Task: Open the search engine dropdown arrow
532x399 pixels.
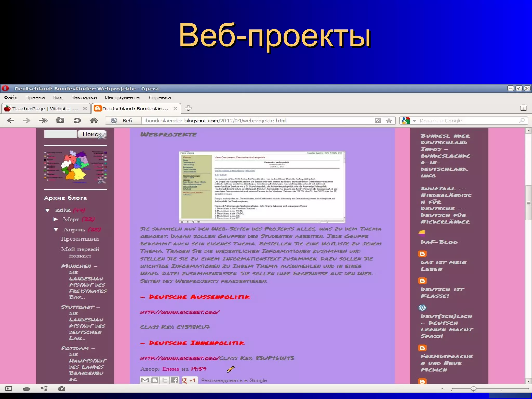Action: pyautogui.click(x=414, y=121)
